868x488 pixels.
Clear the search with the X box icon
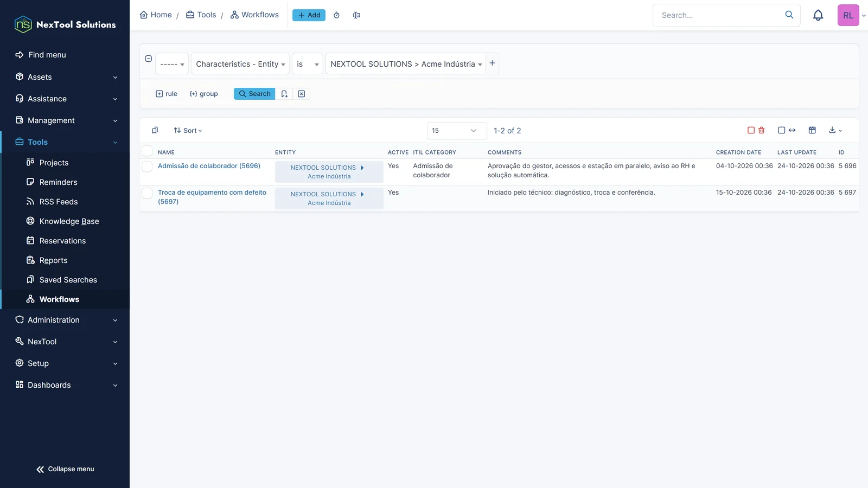point(302,94)
